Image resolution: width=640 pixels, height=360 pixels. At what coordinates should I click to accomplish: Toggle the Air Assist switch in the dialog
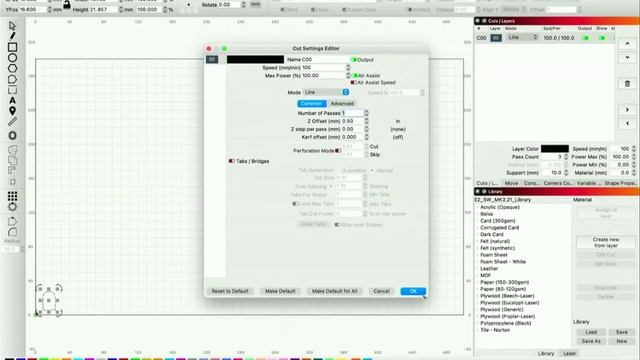[x=354, y=76]
